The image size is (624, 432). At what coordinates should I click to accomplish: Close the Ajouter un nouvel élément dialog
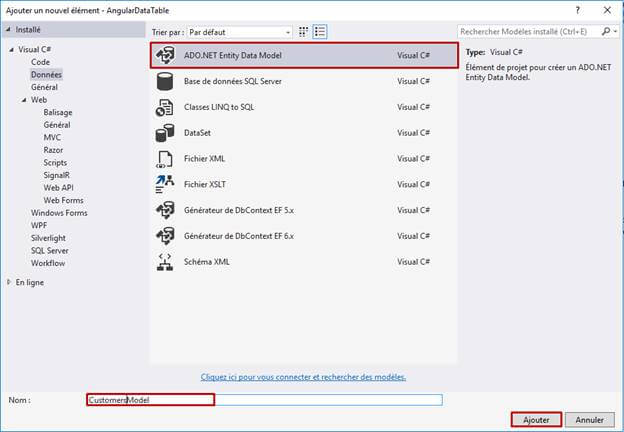607,10
